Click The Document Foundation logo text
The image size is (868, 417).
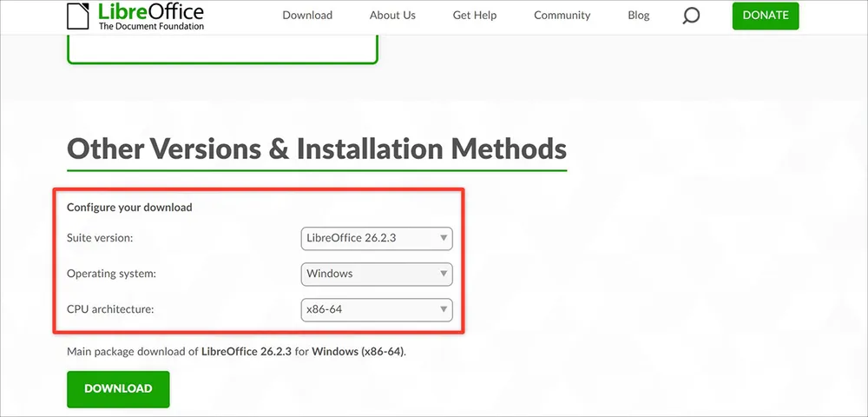151,25
